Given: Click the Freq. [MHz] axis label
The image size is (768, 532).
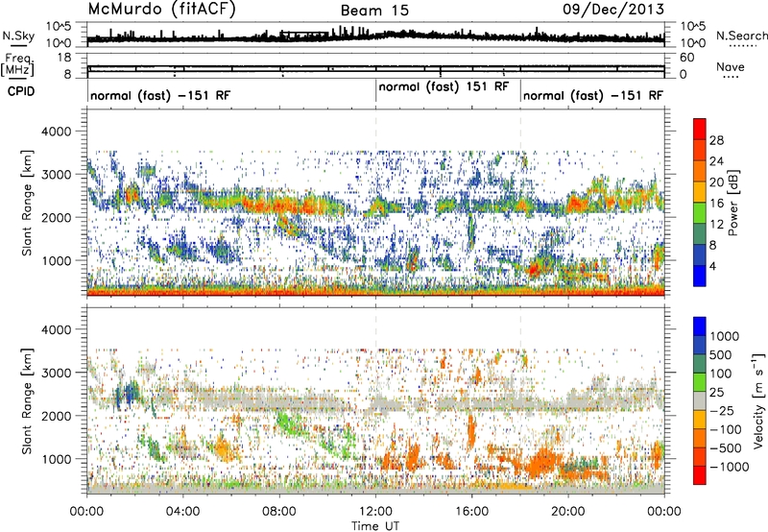Looking at the screenshot, I should tap(18, 64).
